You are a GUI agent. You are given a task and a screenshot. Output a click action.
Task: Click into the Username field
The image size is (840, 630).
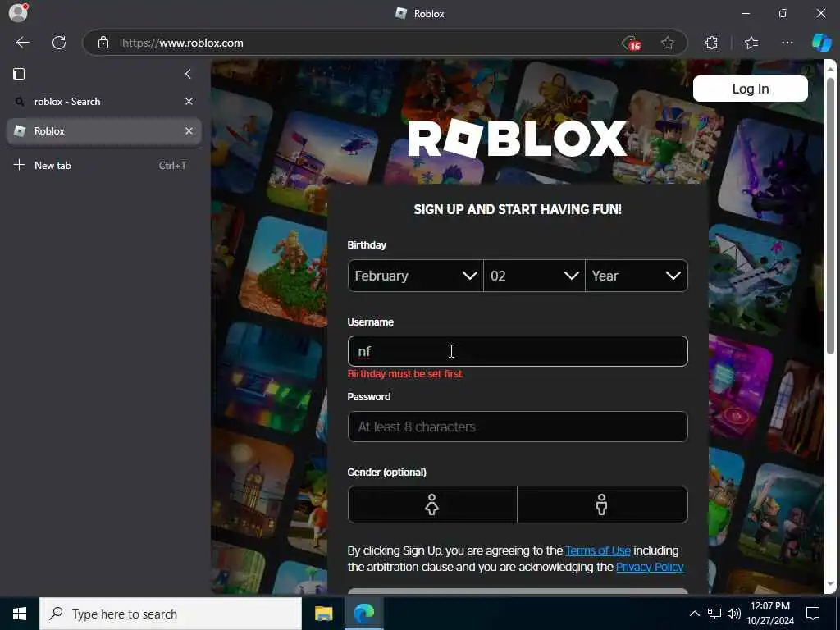click(518, 351)
